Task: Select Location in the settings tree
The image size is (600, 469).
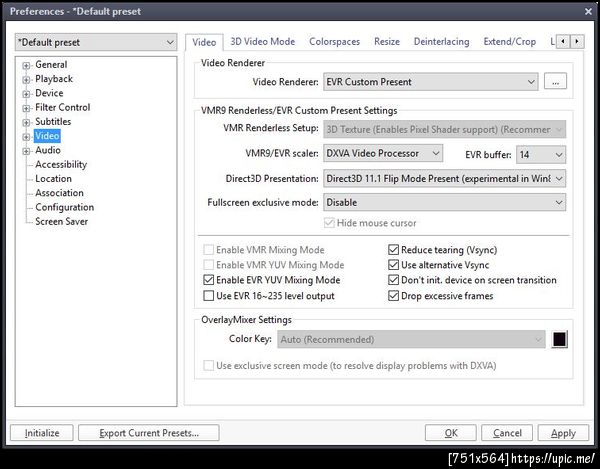Action: pyautogui.click(x=53, y=179)
